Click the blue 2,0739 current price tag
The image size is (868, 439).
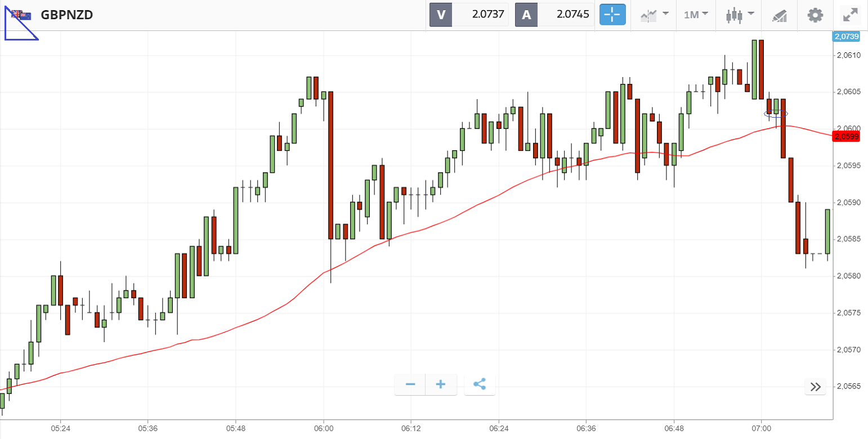click(x=847, y=37)
